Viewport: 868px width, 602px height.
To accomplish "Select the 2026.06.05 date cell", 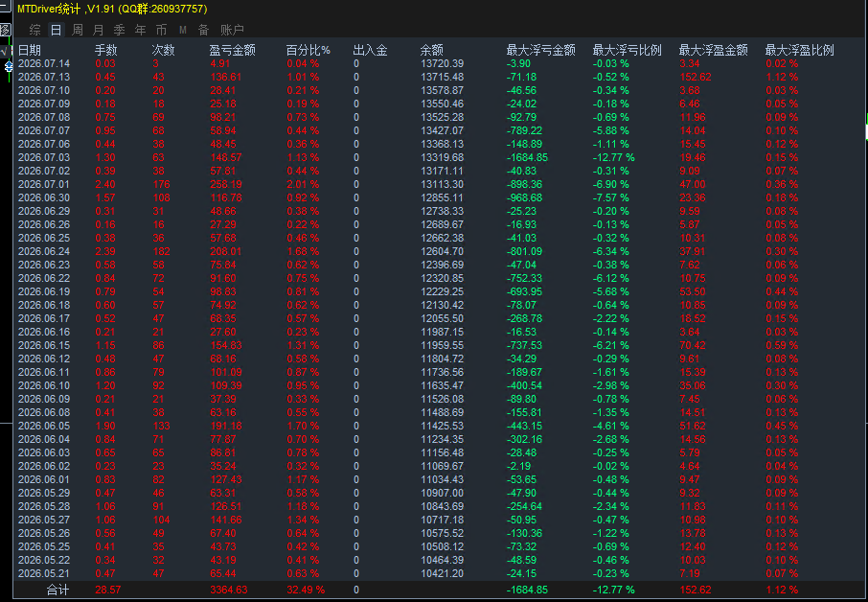I will [x=44, y=426].
